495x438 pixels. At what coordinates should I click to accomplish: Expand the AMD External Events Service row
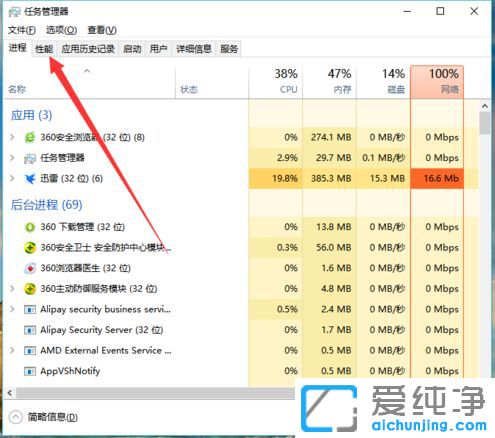pyautogui.click(x=12, y=350)
